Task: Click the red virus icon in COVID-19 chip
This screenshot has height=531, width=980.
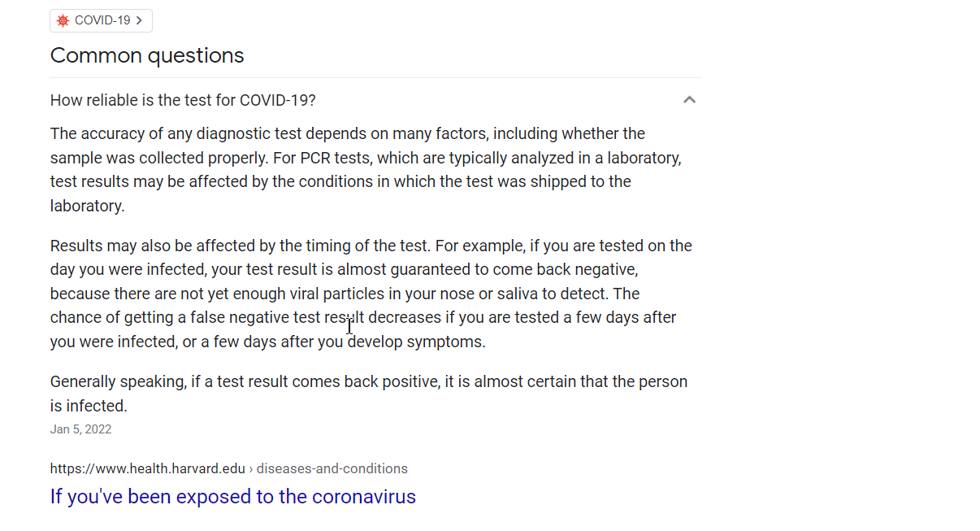Action: (x=63, y=21)
